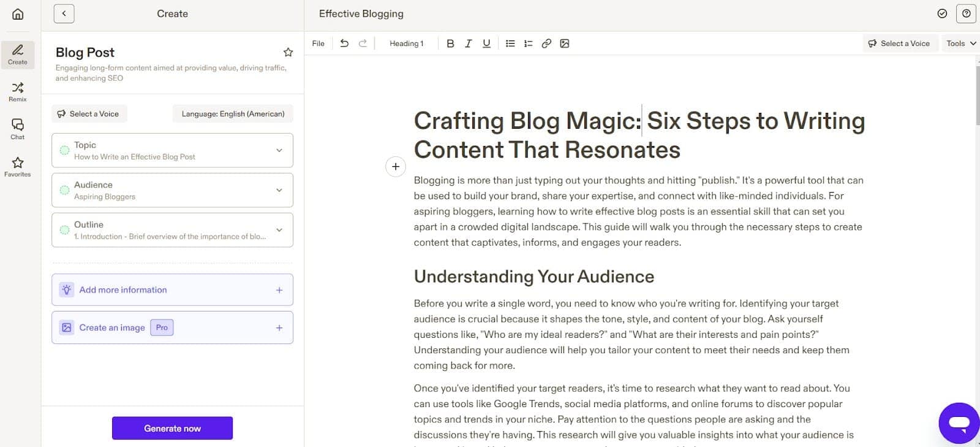980x447 pixels.
Task: Open the File menu
Action: (x=318, y=44)
